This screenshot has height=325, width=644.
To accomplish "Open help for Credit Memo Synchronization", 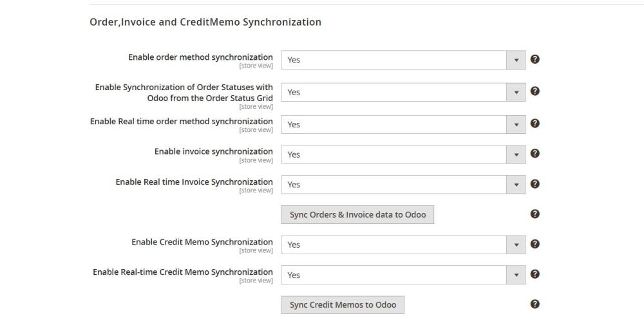I will 535,244.
